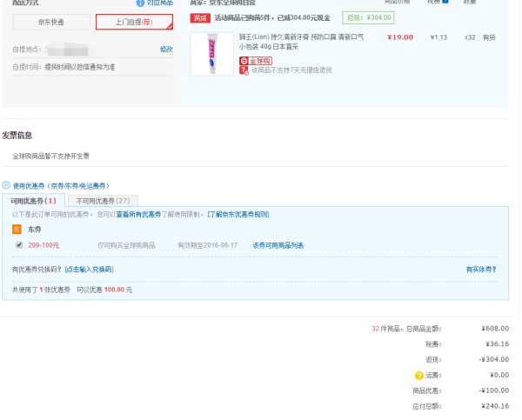The height and width of the screenshot is (420, 522).
Task: Click the 发票信息 heading
Action: click(17, 136)
